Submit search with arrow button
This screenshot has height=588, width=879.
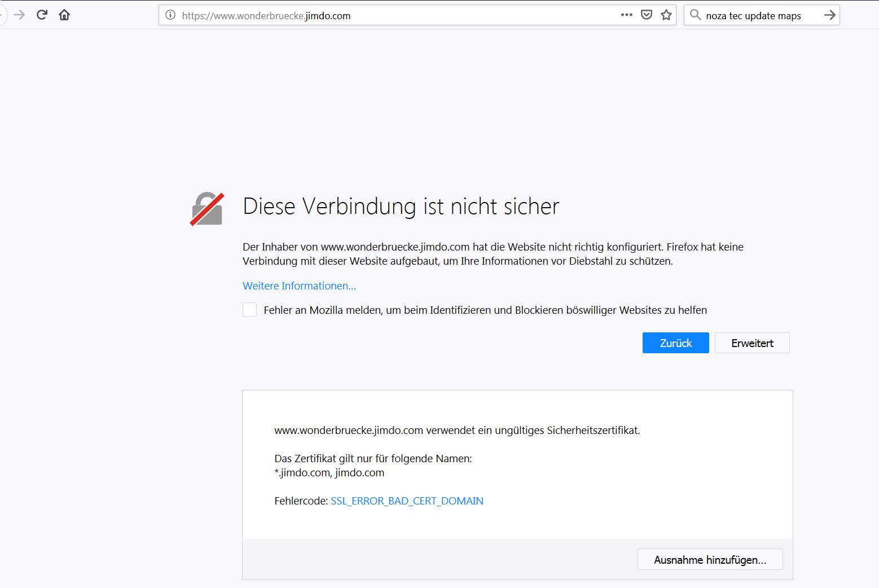point(829,15)
